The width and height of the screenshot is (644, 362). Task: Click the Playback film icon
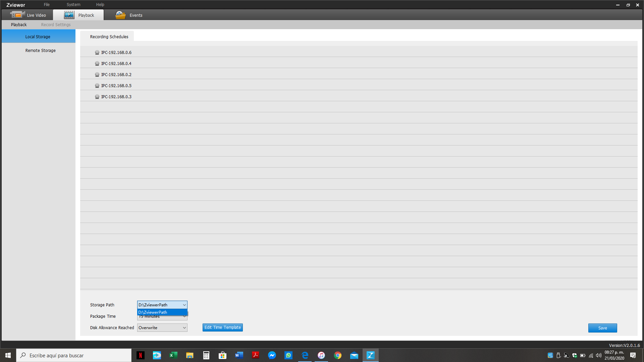69,15
